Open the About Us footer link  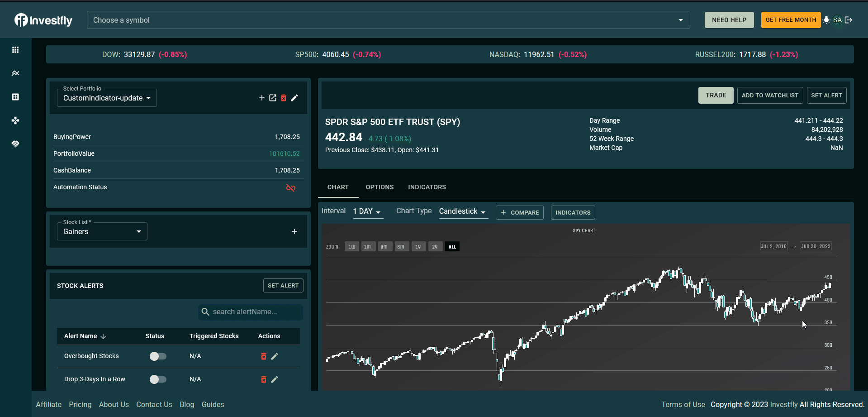coord(114,404)
